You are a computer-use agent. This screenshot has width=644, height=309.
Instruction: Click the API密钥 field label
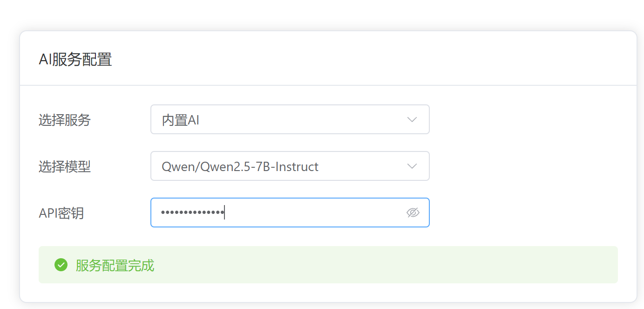61,213
